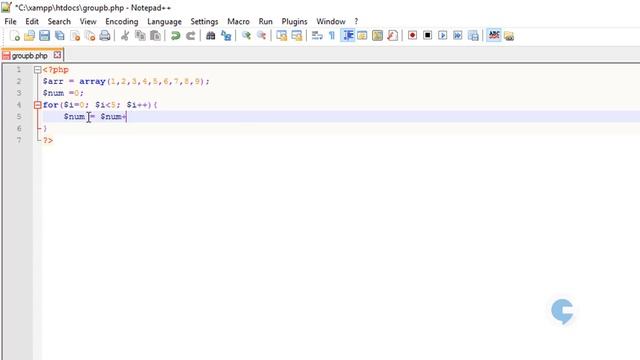Open the ? help menu
This screenshot has height=360, width=640.
pos(356,22)
